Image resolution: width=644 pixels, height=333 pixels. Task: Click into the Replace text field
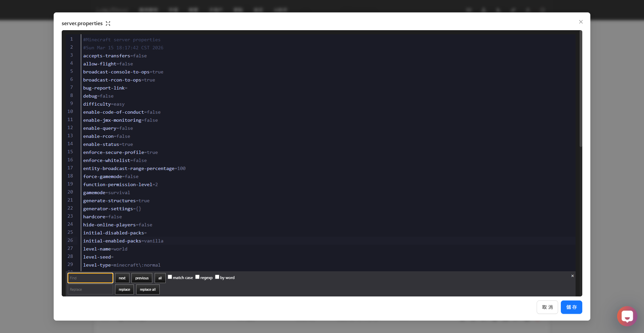coord(90,289)
